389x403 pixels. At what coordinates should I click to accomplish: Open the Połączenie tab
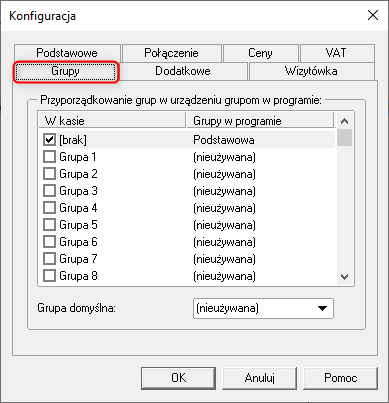[171, 53]
